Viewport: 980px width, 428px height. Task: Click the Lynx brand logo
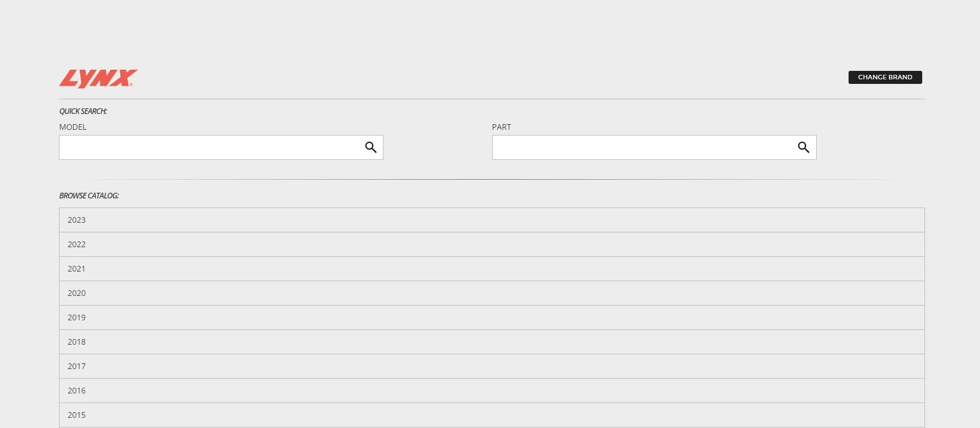[x=98, y=78]
